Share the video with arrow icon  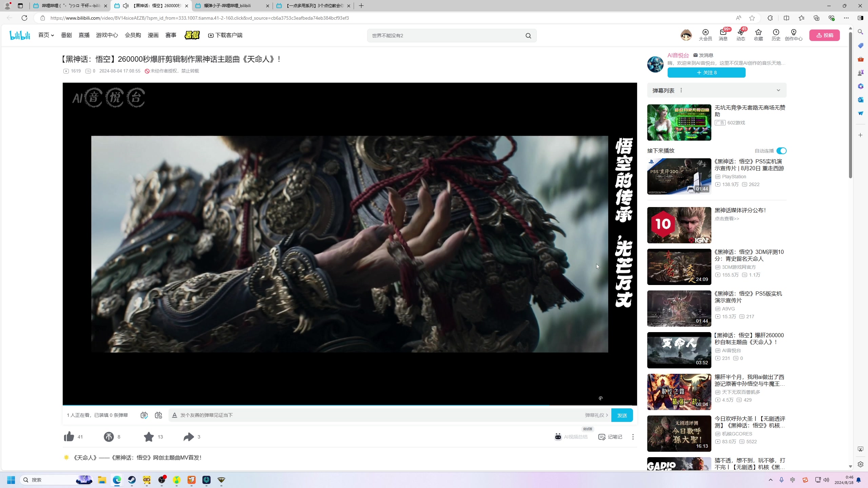(x=189, y=436)
